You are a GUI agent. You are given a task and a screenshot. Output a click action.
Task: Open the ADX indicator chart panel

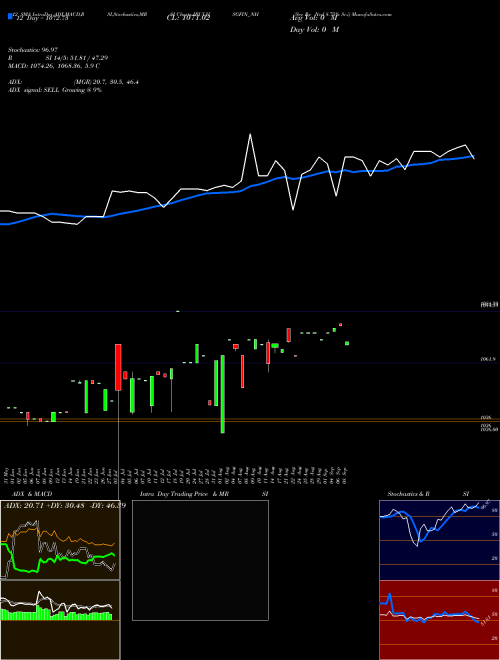60,540
